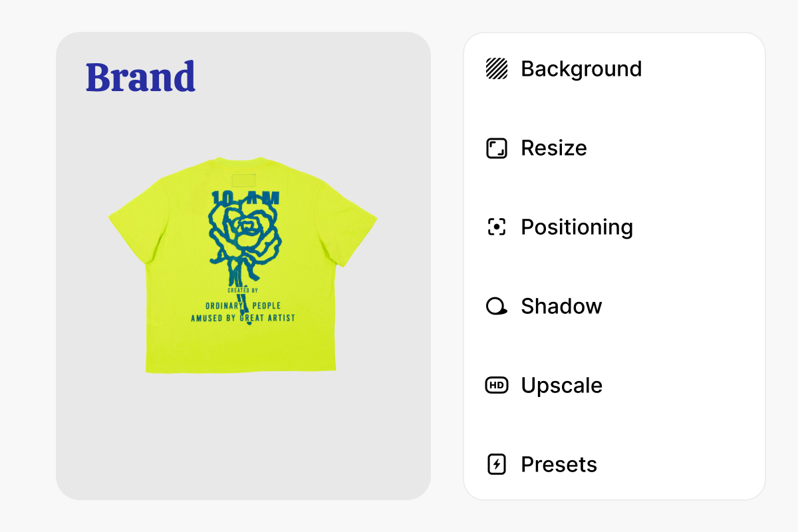
Task: Select the neon yellow t-shirt image
Action: [x=243, y=265]
